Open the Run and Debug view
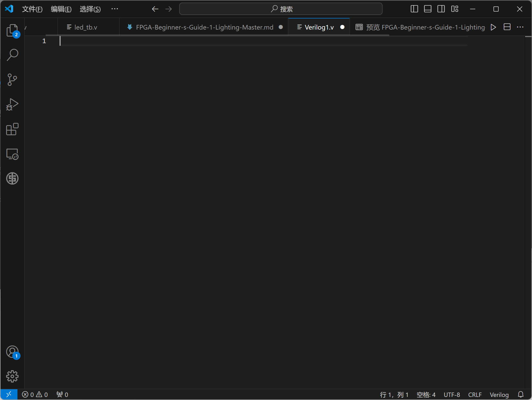The height and width of the screenshot is (400, 532). pos(12,104)
